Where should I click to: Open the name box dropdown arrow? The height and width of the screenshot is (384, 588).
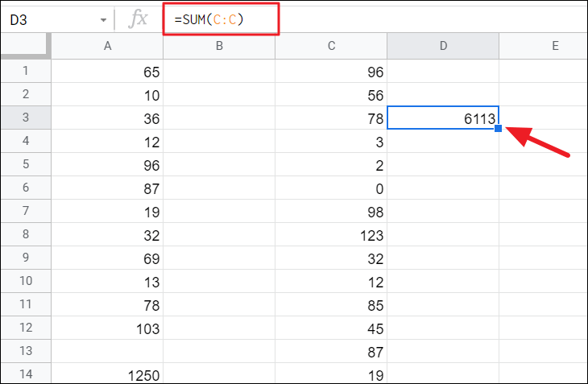(x=103, y=19)
